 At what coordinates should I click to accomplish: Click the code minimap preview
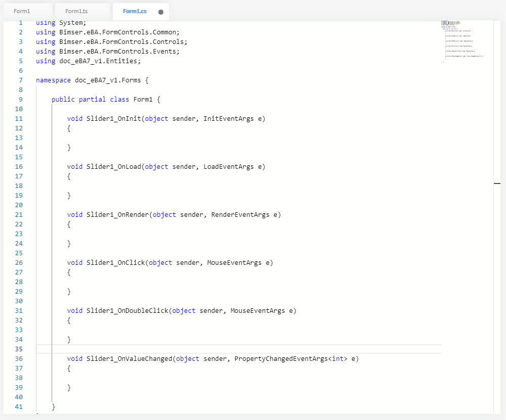click(x=461, y=41)
